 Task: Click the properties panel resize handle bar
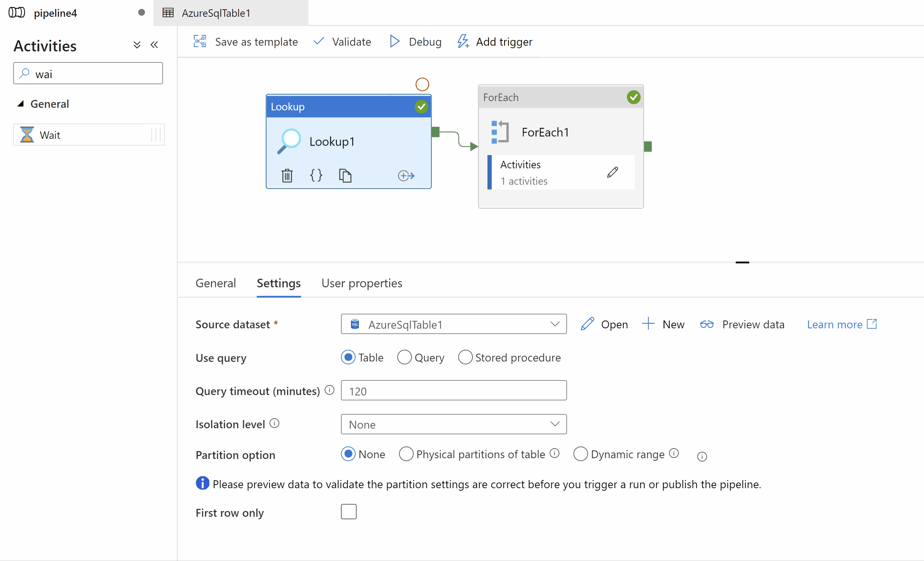coord(742,262)
